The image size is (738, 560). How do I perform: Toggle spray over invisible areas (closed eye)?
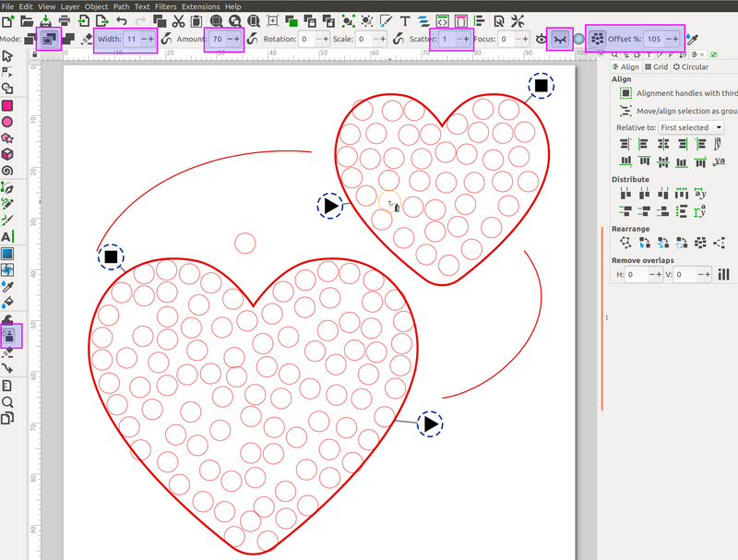point(559,39)
